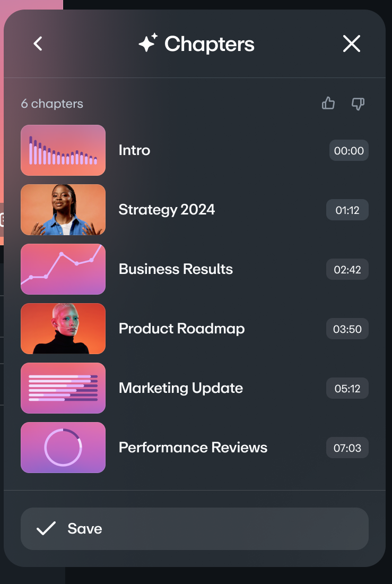
Task: Click the 02:42 timestamp badge
Action: (x=347, y=270)
